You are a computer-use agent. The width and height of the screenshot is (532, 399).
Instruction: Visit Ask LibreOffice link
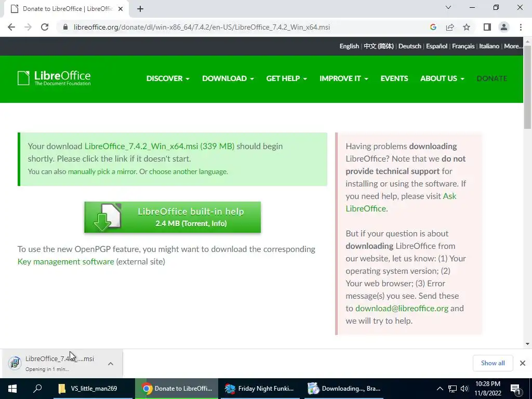pyautogui.click(x=401, y=202)
